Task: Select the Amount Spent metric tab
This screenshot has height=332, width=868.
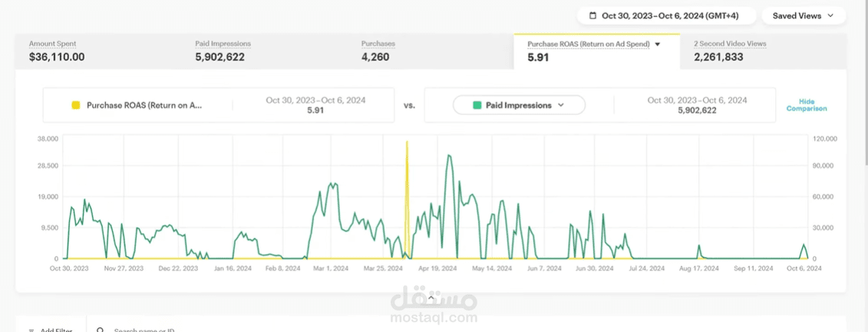Action: (x=98, y=51)
